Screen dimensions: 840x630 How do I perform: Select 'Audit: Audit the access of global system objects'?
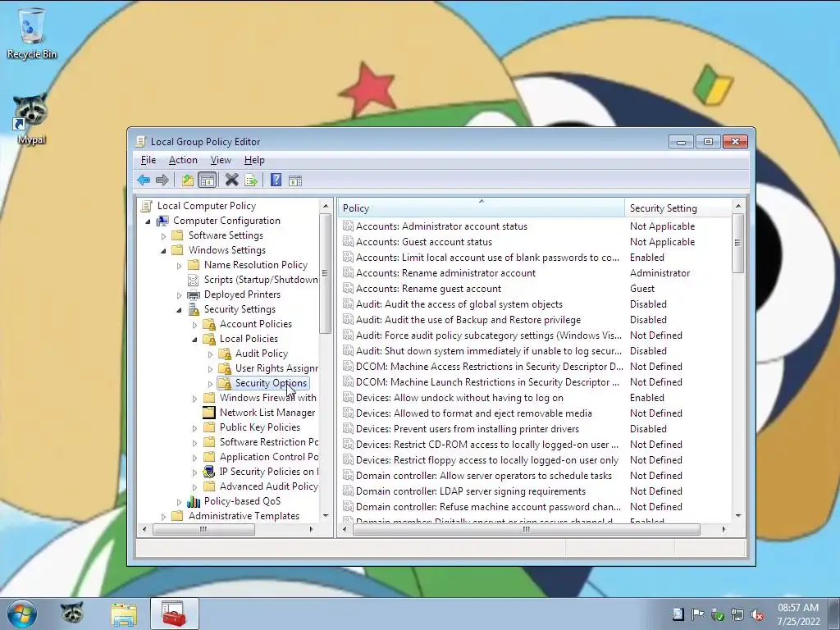pyautogui.click(x=459, y=304)
